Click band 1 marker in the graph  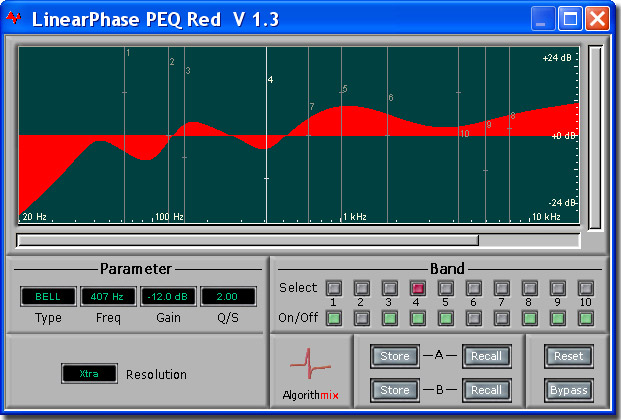128,53
